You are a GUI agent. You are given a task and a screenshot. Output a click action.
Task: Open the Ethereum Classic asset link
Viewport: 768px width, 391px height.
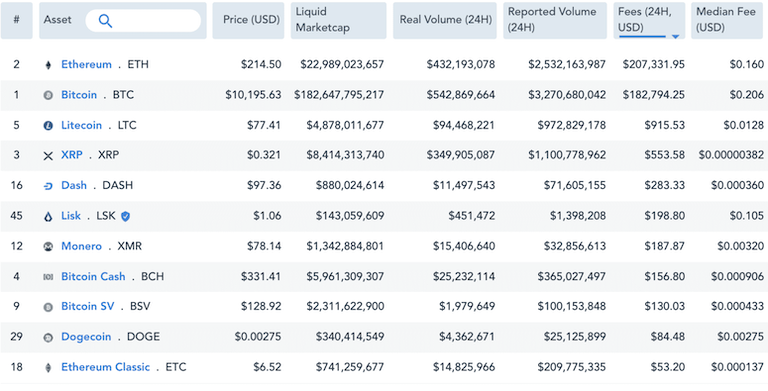point(105,367)
